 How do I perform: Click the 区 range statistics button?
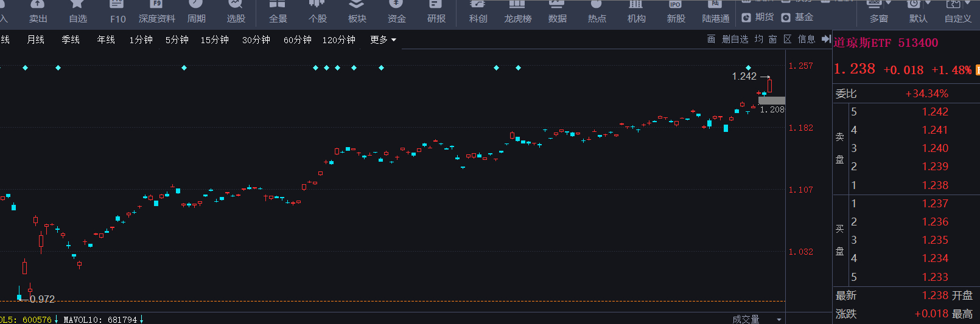(787, 39)
